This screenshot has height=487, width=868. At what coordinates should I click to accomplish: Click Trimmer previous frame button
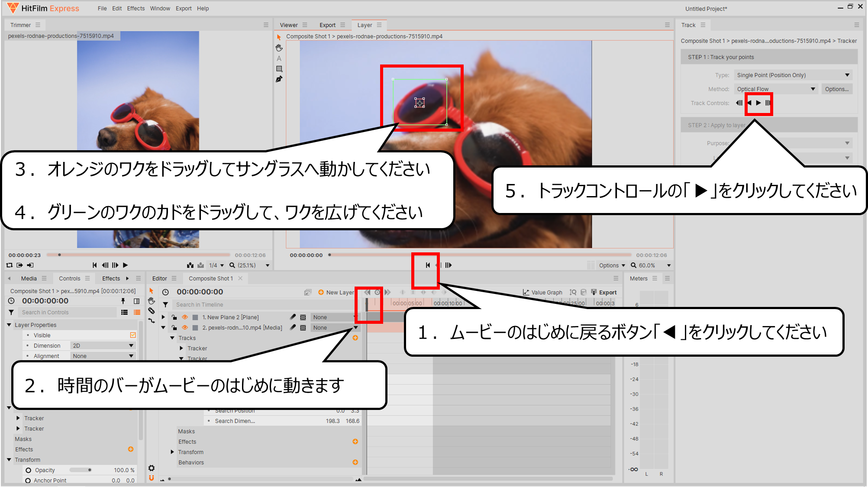105,265
